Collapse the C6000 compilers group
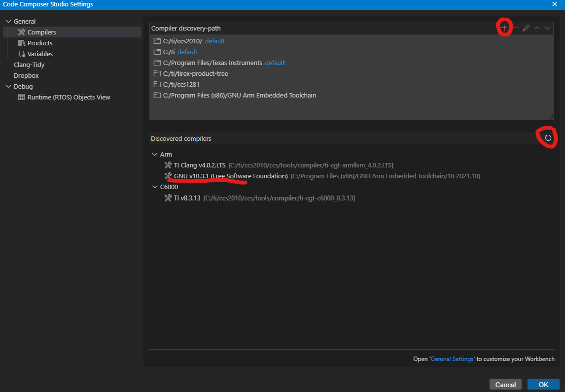Image resolution: width=565 pixels, height=392 pixels. click(x=155, y=187)
